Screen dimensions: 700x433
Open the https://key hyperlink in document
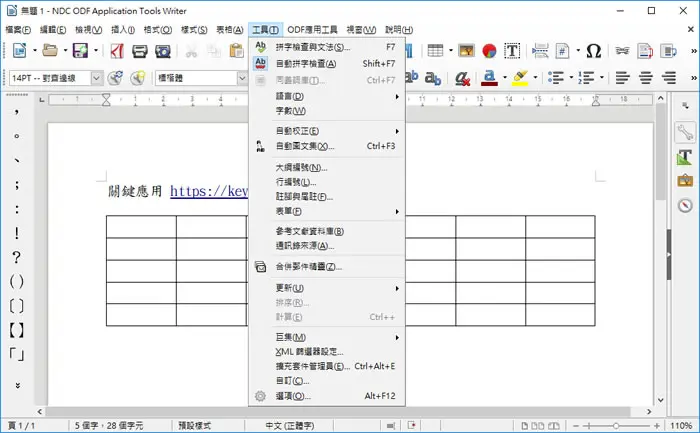pyautogui.click(x=209, y=191)
